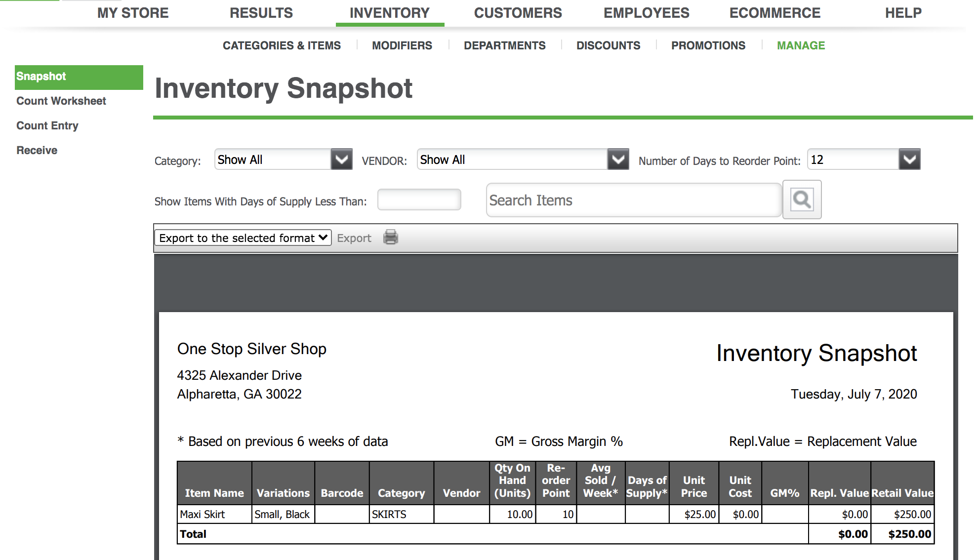Click the magnifier search icon button
Screen dimensions: 977x560
[x=802, y=200]
